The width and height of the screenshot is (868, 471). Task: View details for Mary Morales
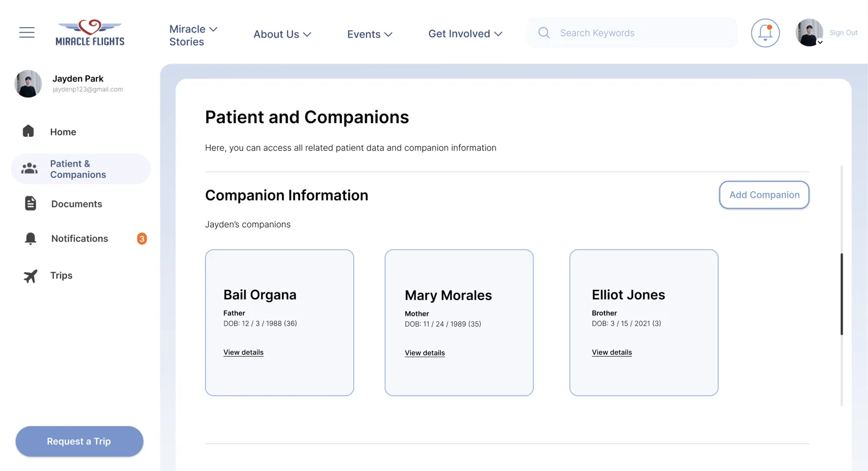coord(424,353)
